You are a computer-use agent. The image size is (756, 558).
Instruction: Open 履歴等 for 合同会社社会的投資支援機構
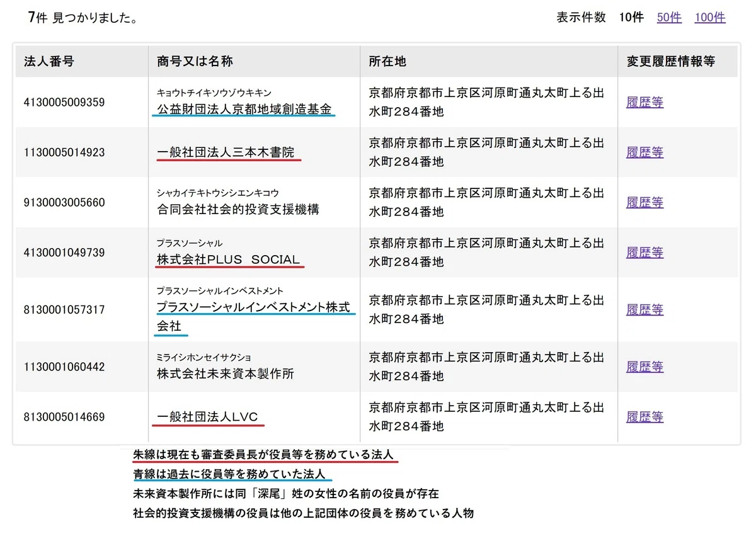(x=644, y=202)
